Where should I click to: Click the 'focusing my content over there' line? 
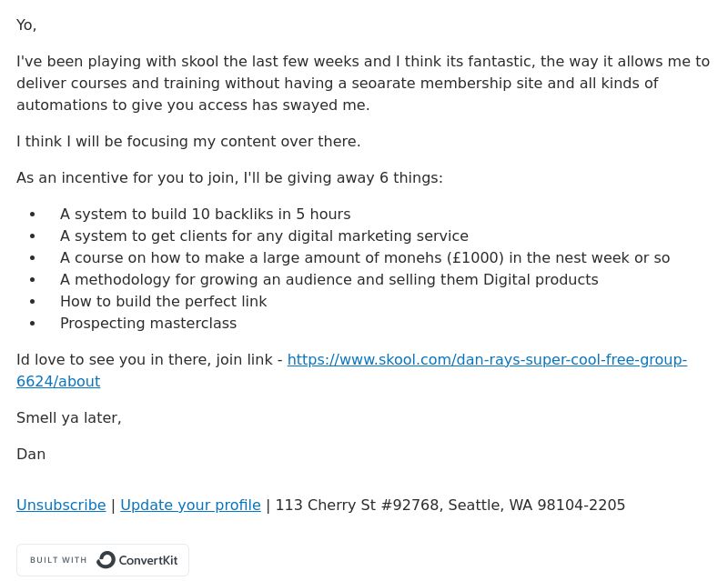[x=188, y=141]
